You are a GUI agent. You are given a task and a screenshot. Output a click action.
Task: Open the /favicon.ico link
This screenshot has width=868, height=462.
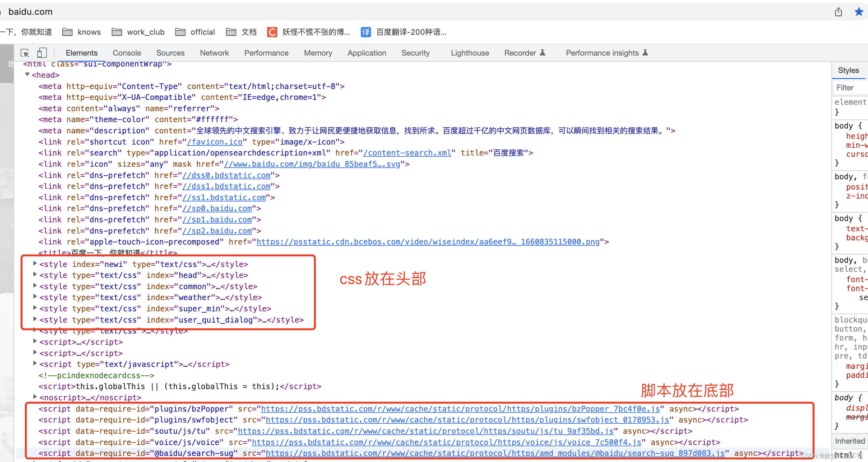[215, 142]
